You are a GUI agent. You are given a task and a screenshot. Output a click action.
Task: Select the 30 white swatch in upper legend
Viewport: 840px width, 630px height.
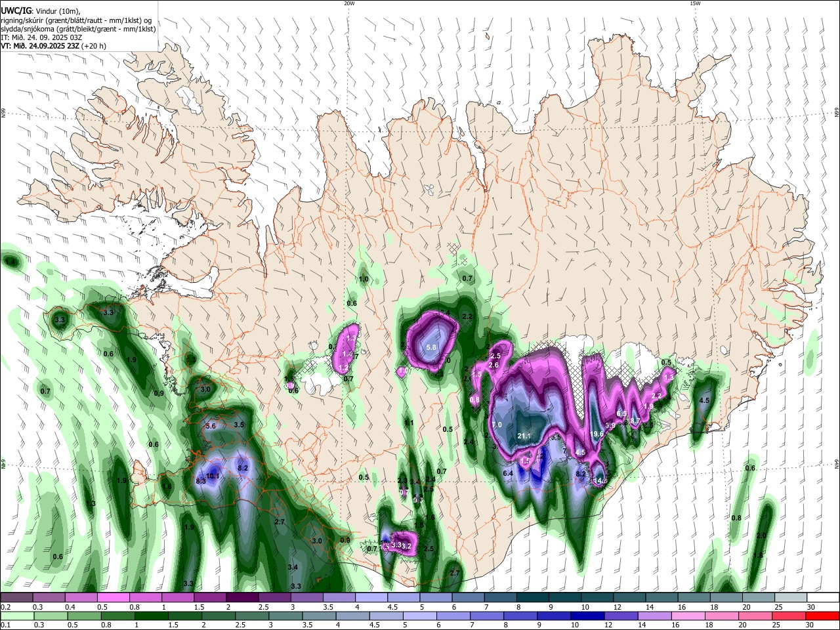click(822, 597)
